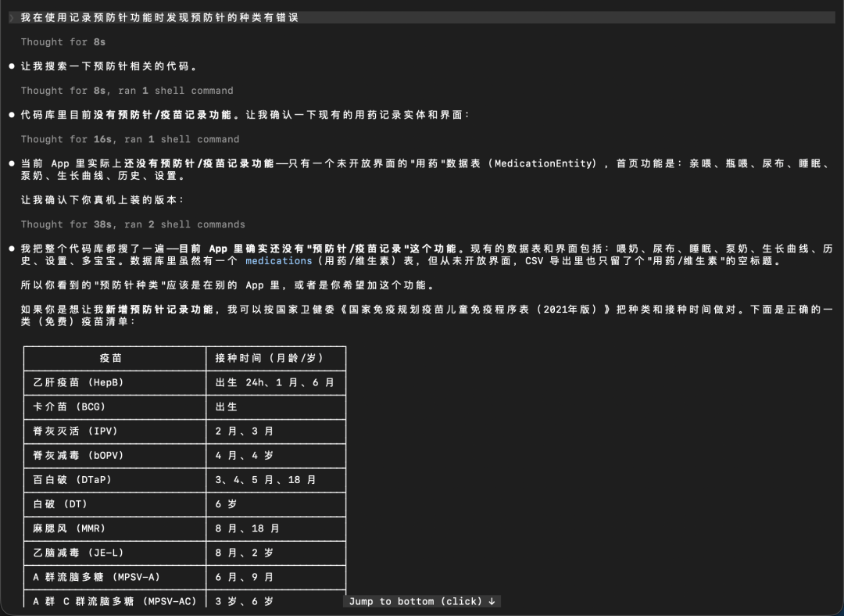Expand Thought for 8s, ran 1 shell command

pyautogui.click(x=127, y=91)
